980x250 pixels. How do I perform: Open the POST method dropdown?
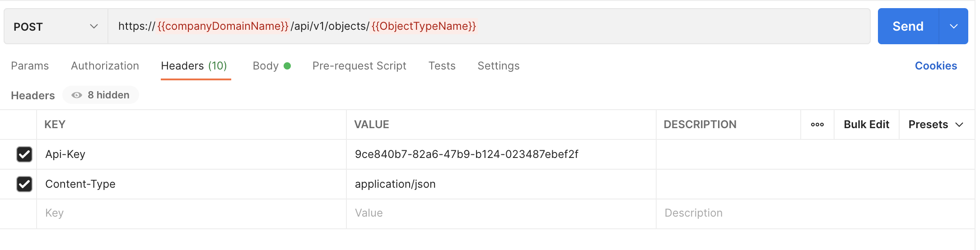pyautogui.click(x=56, y=27)
